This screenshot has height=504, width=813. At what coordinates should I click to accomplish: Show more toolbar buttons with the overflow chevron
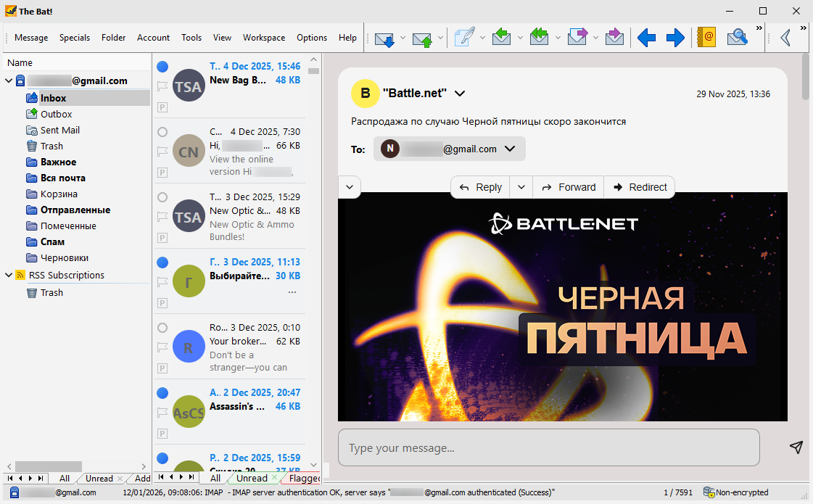(x=759, y=28)
